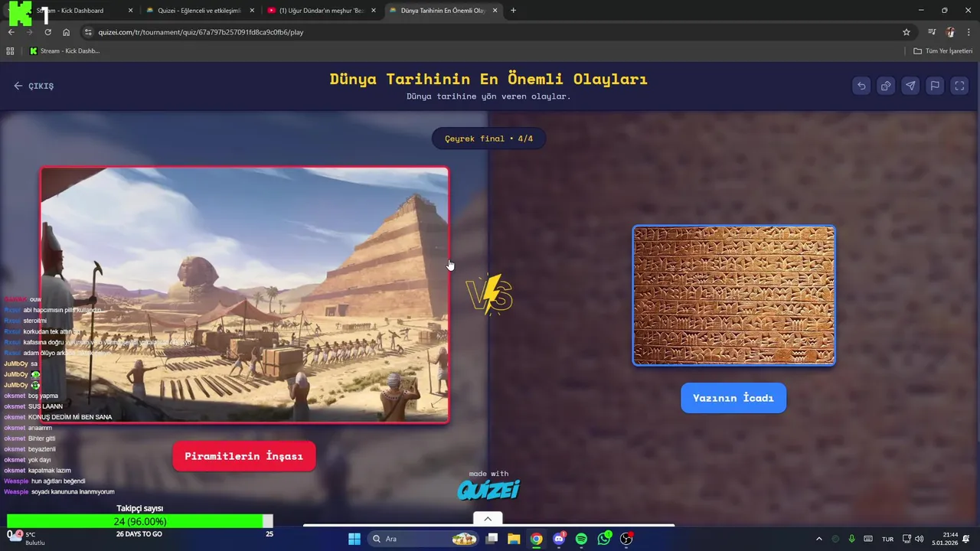Viewport: 980px width, 551px height.
Task: Bookmark this page with the star icon
Action: (906, 32)
